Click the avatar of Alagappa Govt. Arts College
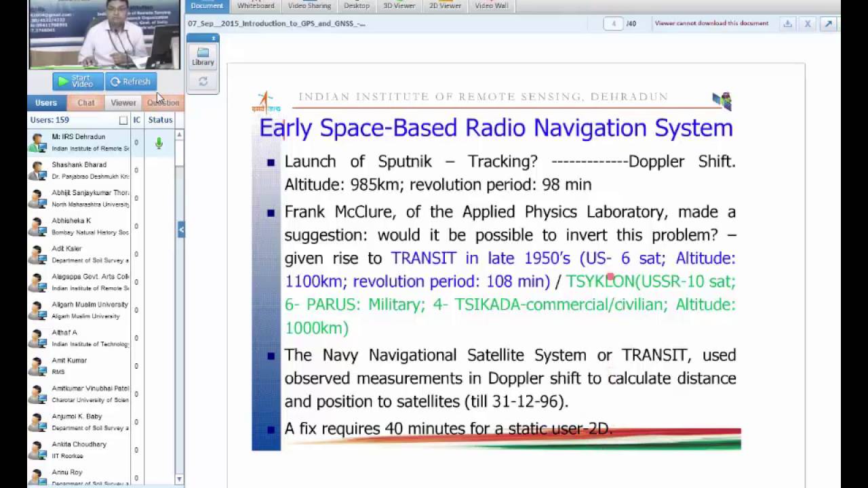 [x=37, y=283]
